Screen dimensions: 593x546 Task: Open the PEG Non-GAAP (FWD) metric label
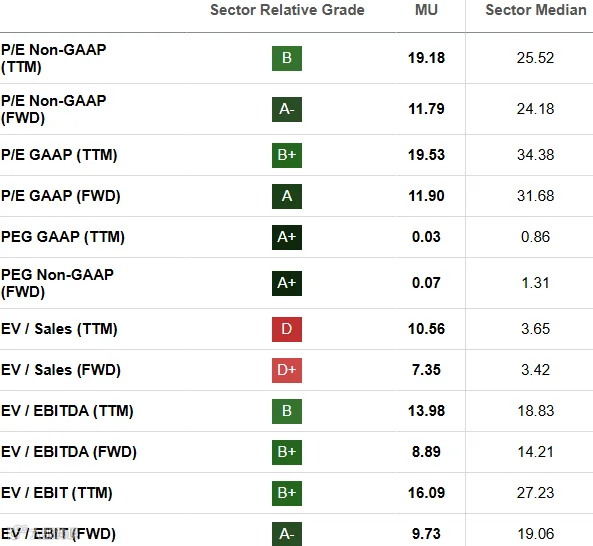point(57,283)
